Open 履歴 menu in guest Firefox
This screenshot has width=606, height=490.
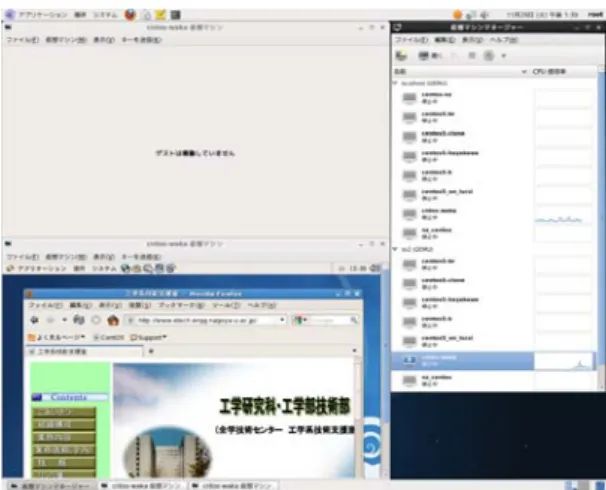tap(140, 305)
